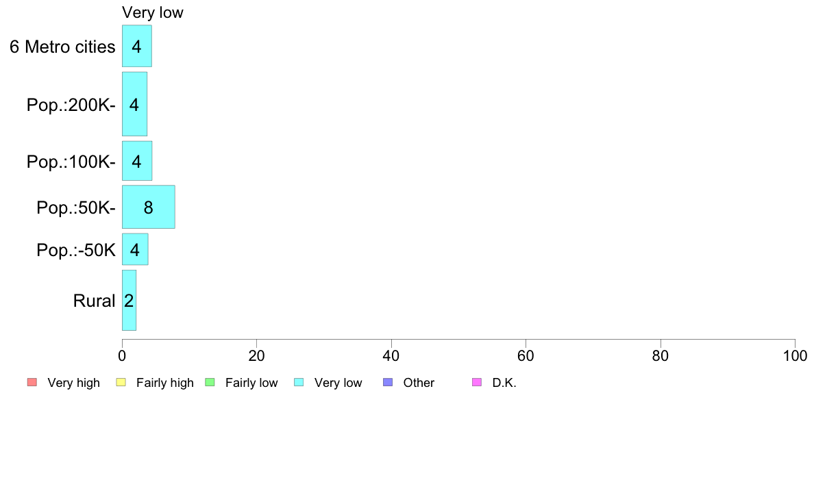Click the Pop.:50K- category label
This screenshot has height=504, width=814.
76,207
